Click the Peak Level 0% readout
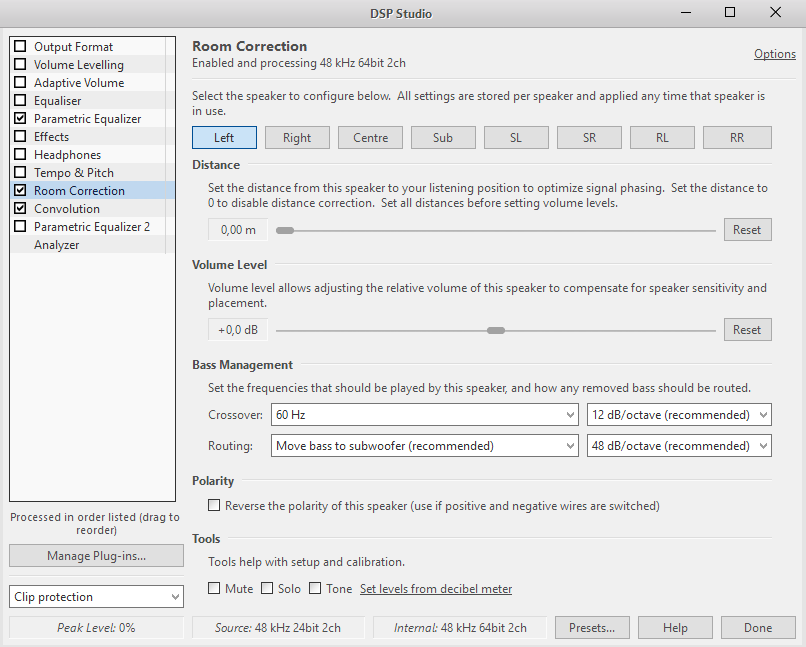 pyautogui.click(x=96, y=627)
